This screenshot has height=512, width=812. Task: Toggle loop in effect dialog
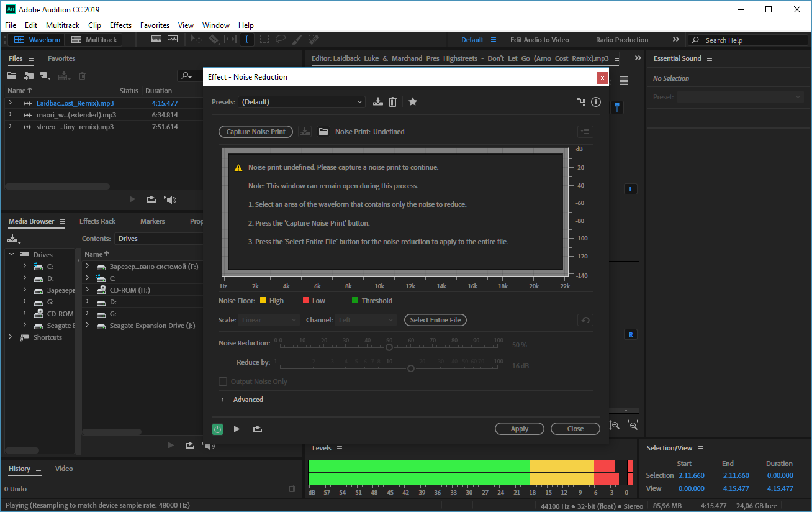click(x=258, y=429)
